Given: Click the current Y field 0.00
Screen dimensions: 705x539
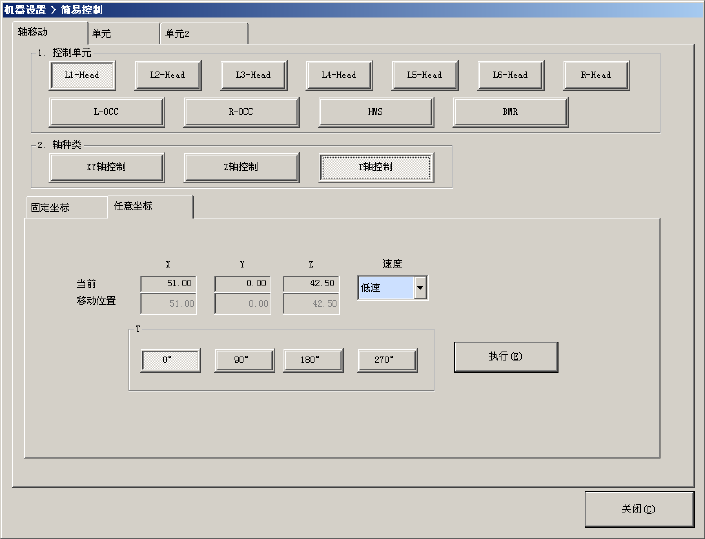Looking at the screenshot, I should [x=242, y=284].
